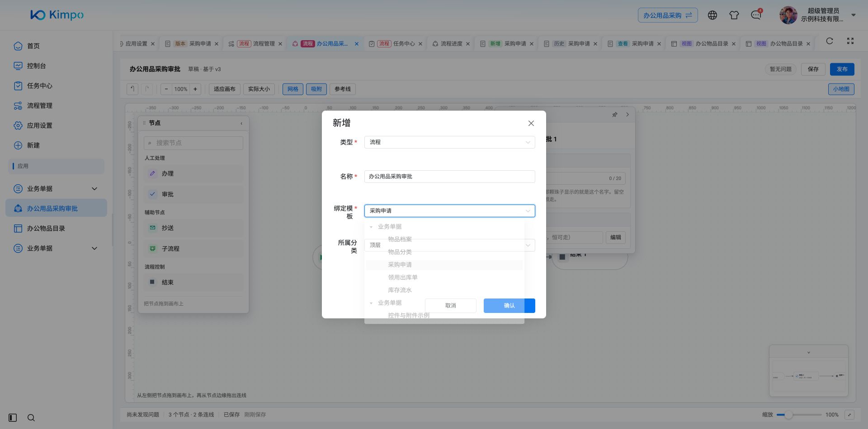
Task: Switch to the 流程管理 tab
Action: pos(256,44)
